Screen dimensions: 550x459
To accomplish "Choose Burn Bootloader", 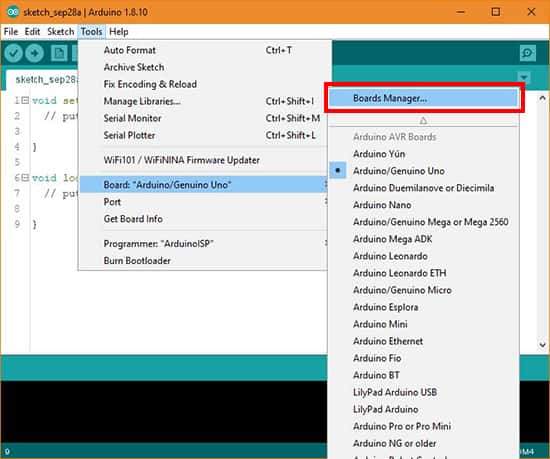I will (x=203, y=261).
